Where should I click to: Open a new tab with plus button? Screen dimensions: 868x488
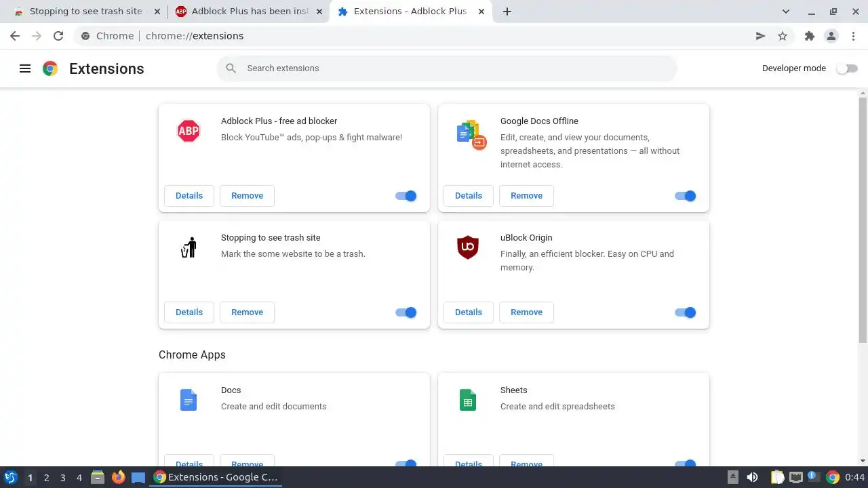pyautogui.click(x=507, y=12)
